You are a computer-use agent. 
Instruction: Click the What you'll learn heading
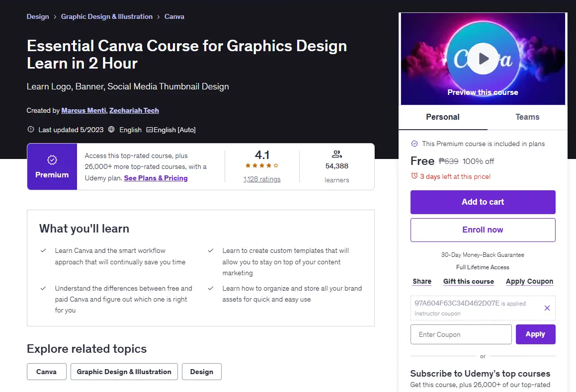(x=84, y=229)
